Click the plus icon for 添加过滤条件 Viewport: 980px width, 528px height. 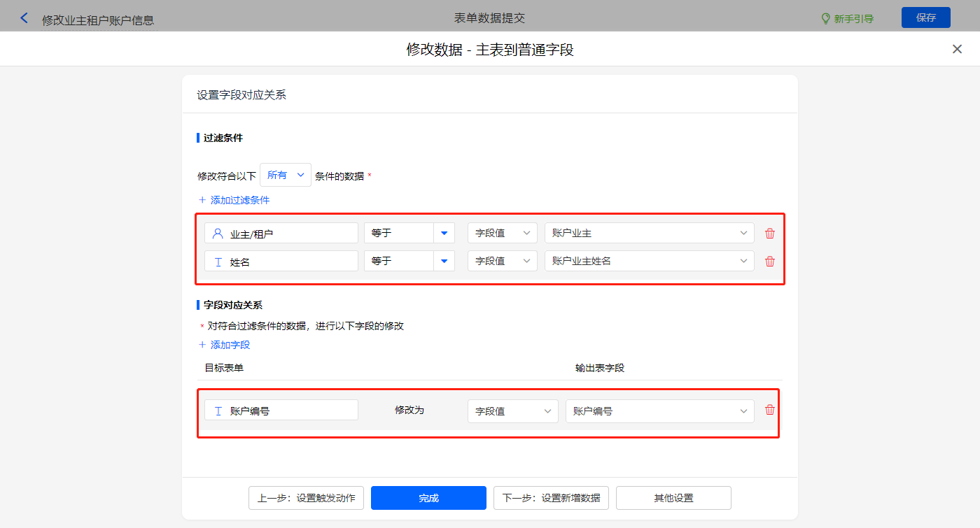point(202,200)
